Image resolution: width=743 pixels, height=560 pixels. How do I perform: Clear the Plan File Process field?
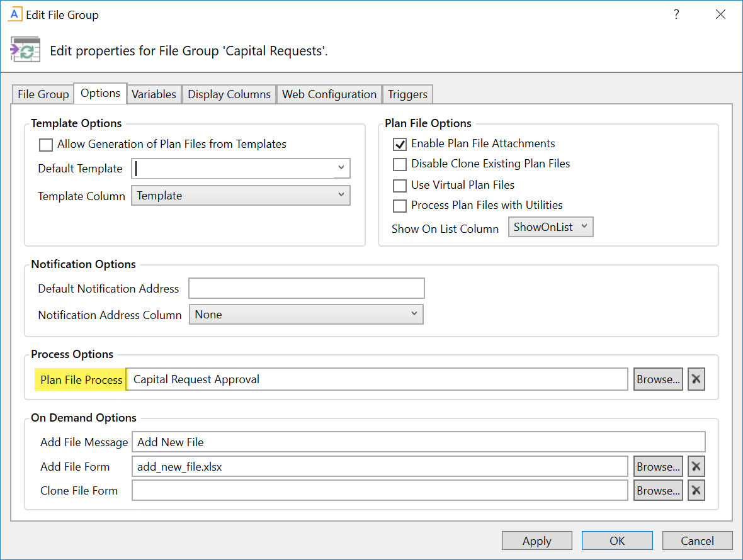tap(696, 379)
